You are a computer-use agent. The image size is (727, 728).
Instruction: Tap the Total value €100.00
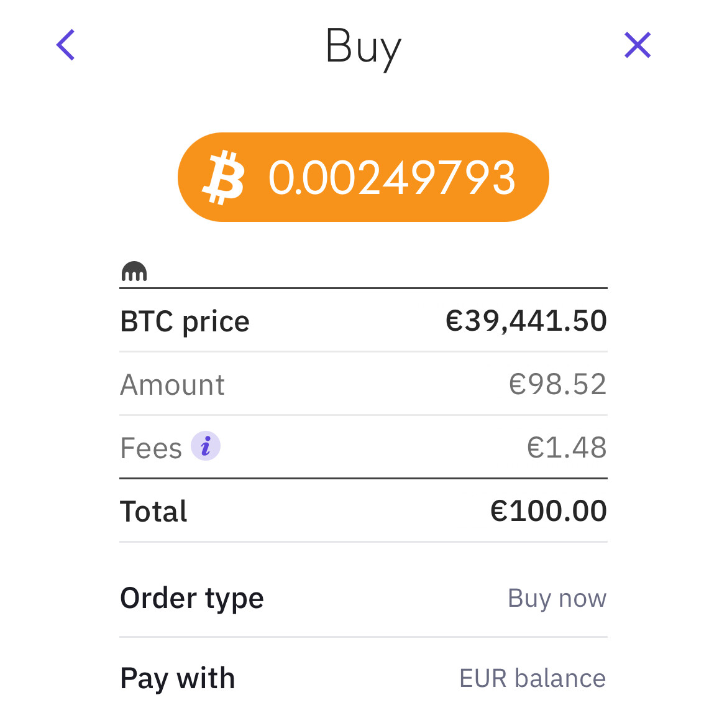pyautogui.click(x=549, y=511)
